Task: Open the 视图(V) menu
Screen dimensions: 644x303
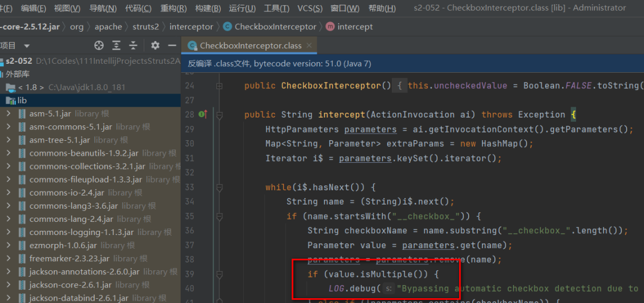Action: point(67,8)
